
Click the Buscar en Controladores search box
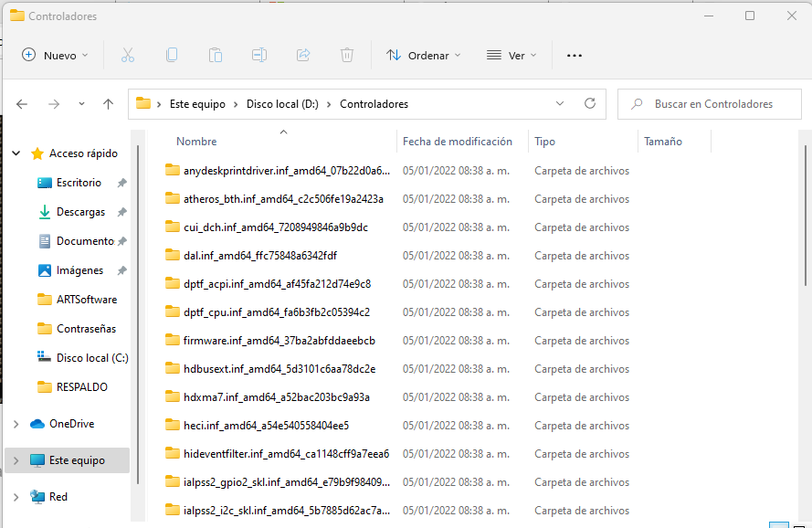pos(712,104)
